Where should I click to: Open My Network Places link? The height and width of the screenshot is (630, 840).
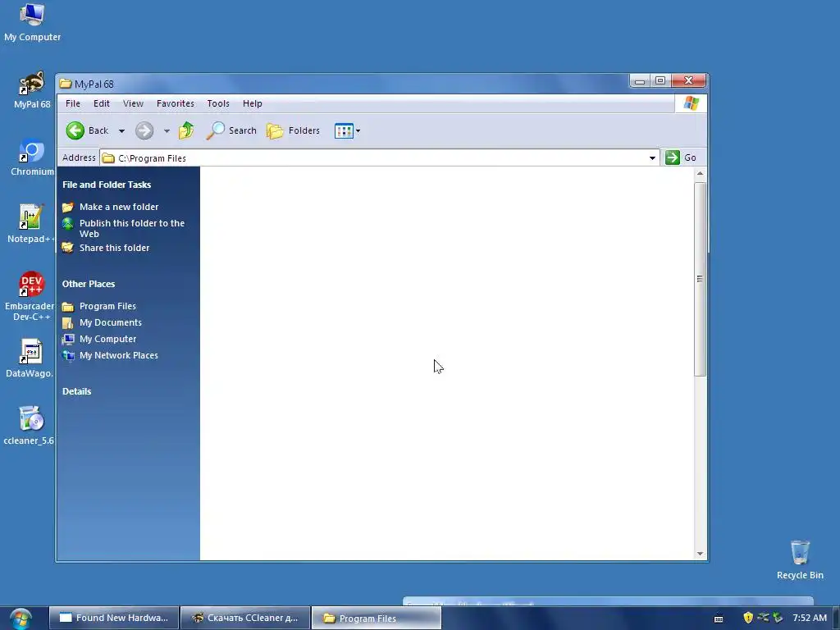pyautogui.click(x=118, y=355)
